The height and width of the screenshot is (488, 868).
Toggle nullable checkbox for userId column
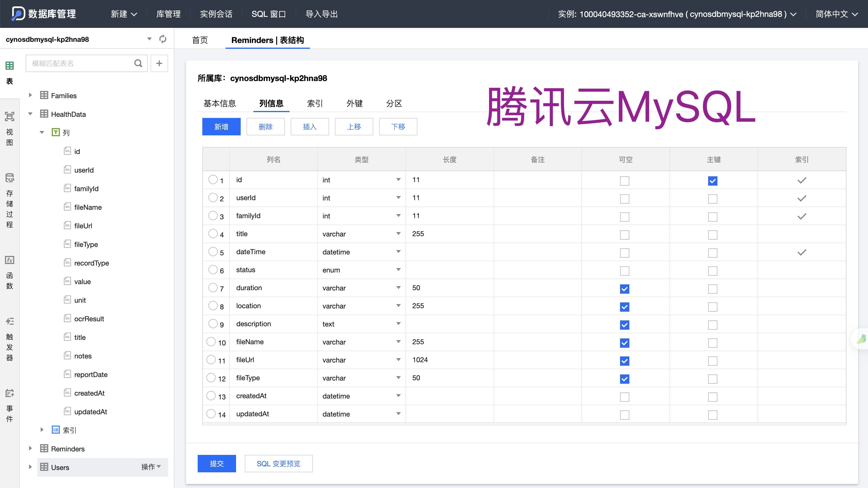[625, 199]
